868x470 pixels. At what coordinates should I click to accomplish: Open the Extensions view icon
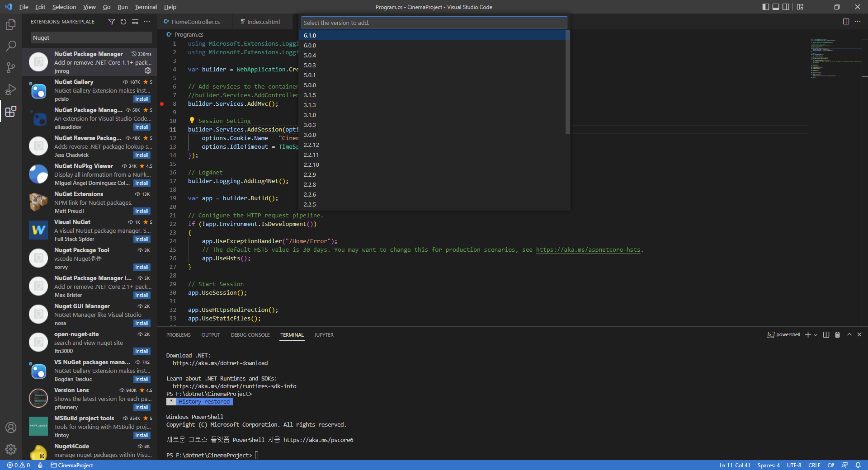[11, 111]
